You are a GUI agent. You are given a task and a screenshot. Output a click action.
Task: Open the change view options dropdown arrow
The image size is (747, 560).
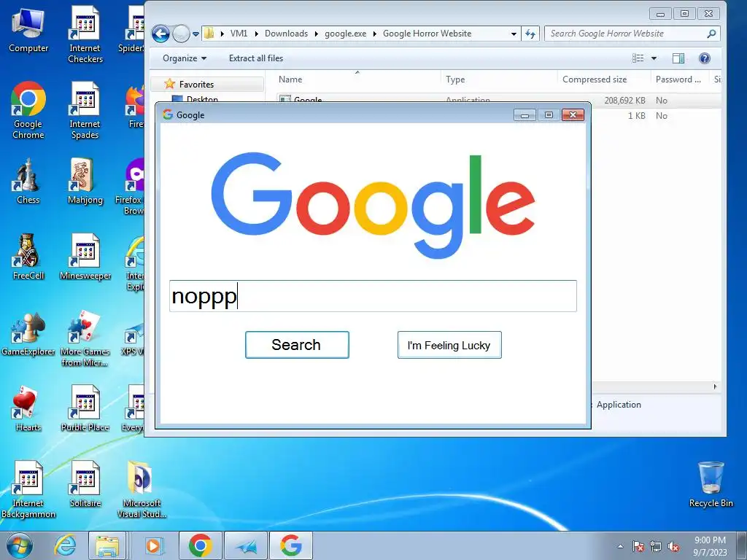tap(654, 58)
